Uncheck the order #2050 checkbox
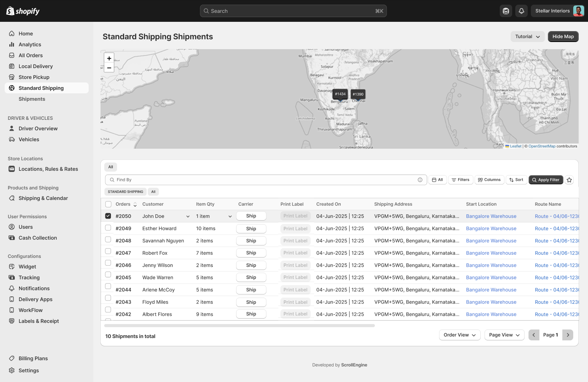 [x=108, y=216]
